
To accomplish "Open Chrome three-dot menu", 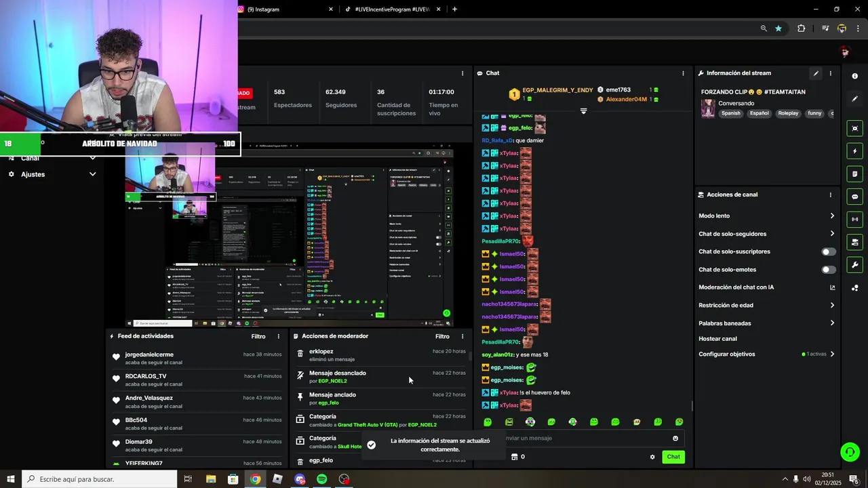I will pos(859,28).
